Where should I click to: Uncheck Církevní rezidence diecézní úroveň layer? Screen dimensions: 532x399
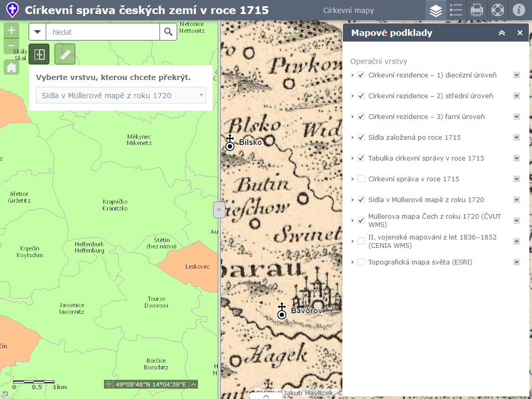coord(361,75)
